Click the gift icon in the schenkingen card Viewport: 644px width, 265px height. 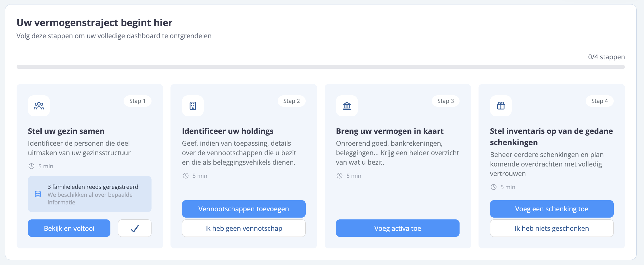pos(501,106)
